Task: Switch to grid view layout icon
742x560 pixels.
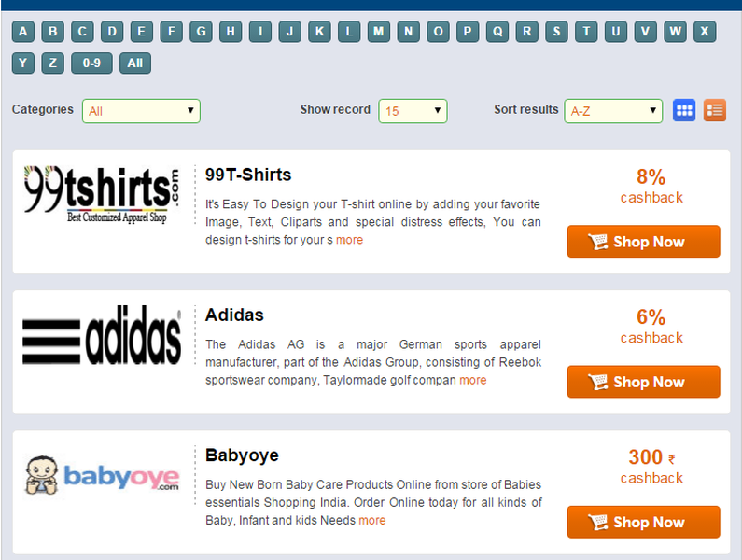Action: pyautogui.click(x=684, y=110)
